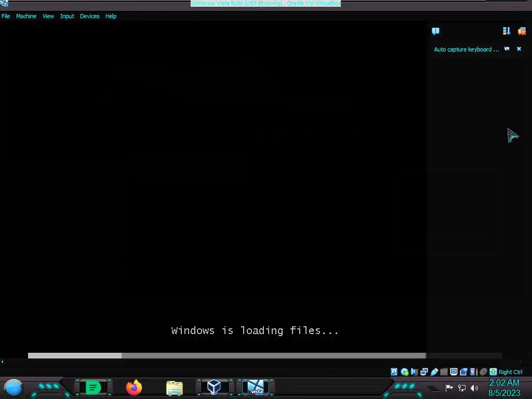The width and height of the screenshot is (532, 399).
Task: Launch Firefox from the taskbar
Action: [134, 388]
